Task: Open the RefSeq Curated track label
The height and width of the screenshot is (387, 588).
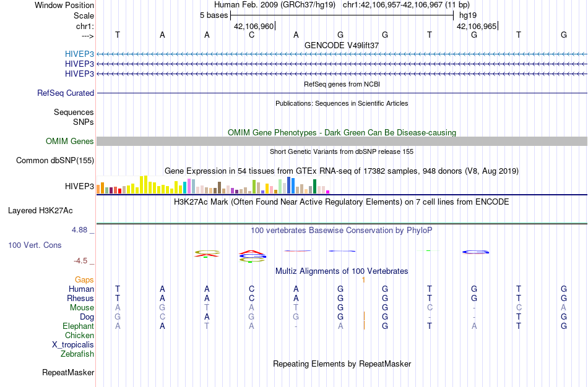Action: point(66,93)
